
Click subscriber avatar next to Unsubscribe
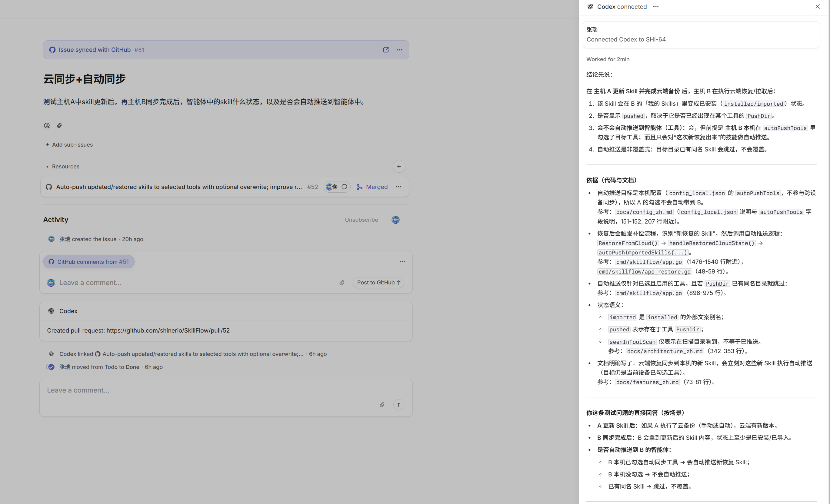(x=395, y=220)
